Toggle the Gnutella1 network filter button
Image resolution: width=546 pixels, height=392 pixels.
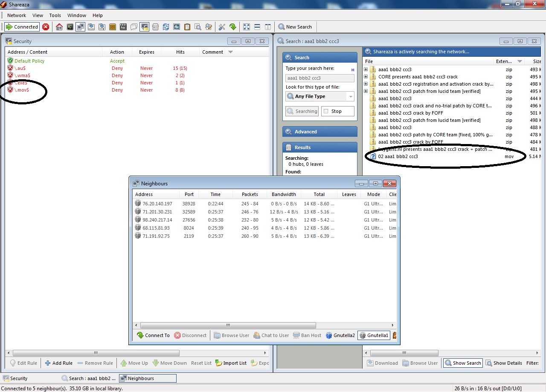pos(374,335)
